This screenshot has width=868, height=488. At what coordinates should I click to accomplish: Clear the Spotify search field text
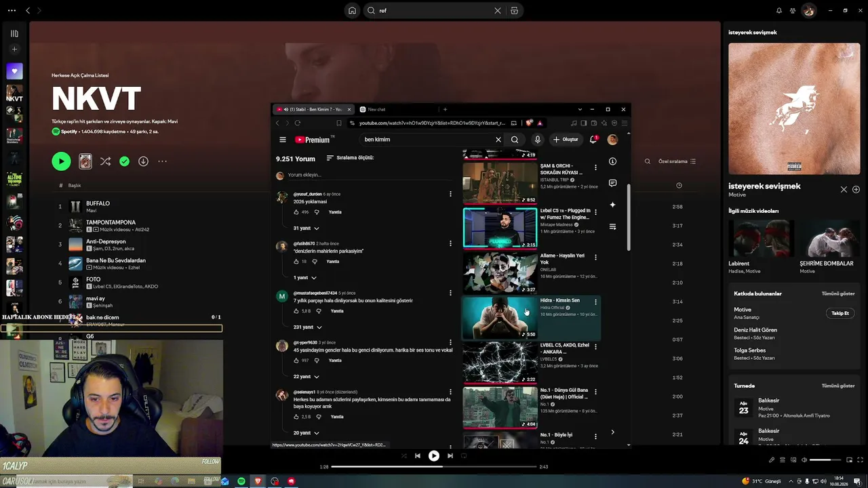[498, 11]
